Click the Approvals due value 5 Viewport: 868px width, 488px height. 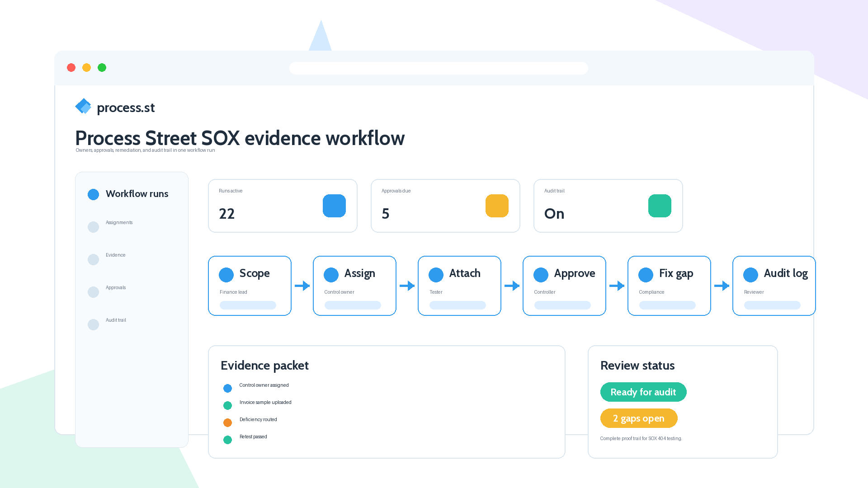385,213
